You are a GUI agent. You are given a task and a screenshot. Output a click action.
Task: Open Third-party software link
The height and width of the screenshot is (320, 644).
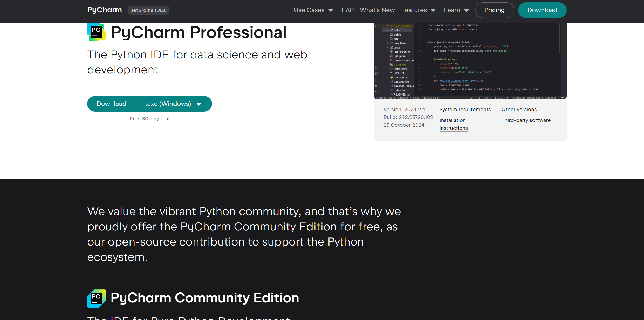526,120
